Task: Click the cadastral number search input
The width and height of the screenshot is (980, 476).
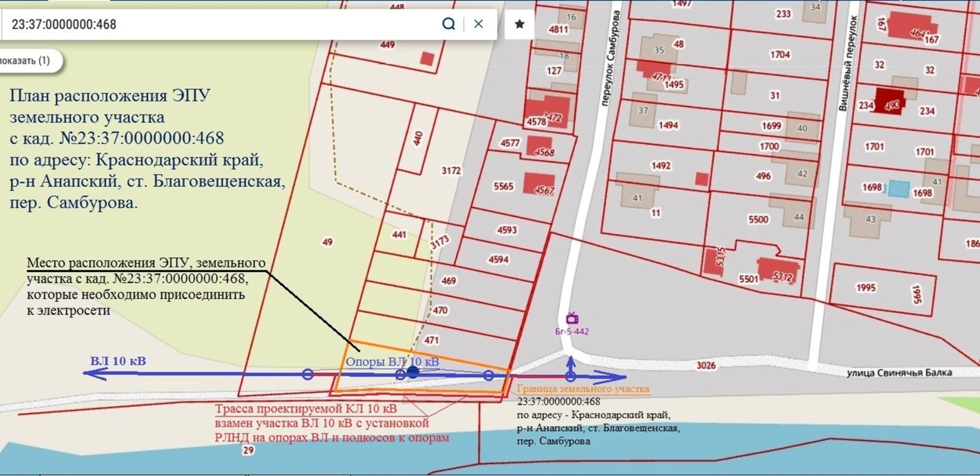Action: coord(220,24)
